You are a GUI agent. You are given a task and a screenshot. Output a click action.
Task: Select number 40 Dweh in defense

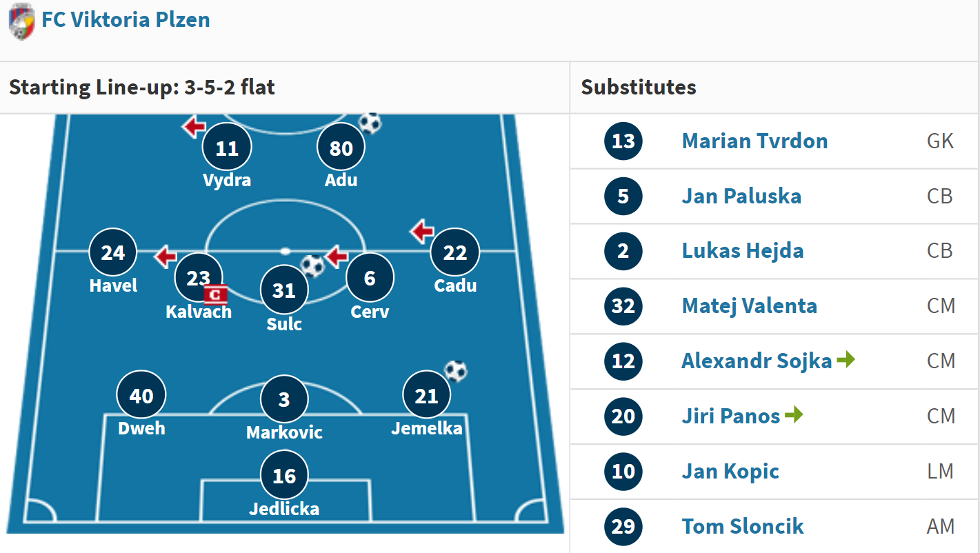[141, 396]
